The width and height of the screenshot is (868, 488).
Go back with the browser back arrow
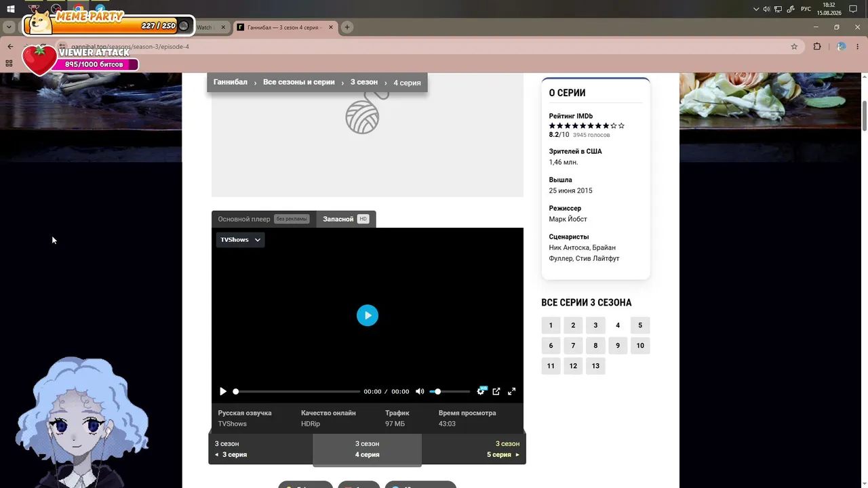pos(10,47)
